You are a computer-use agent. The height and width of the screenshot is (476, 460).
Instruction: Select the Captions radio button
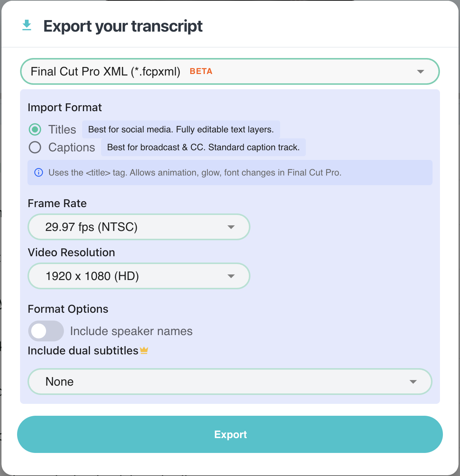35,147
